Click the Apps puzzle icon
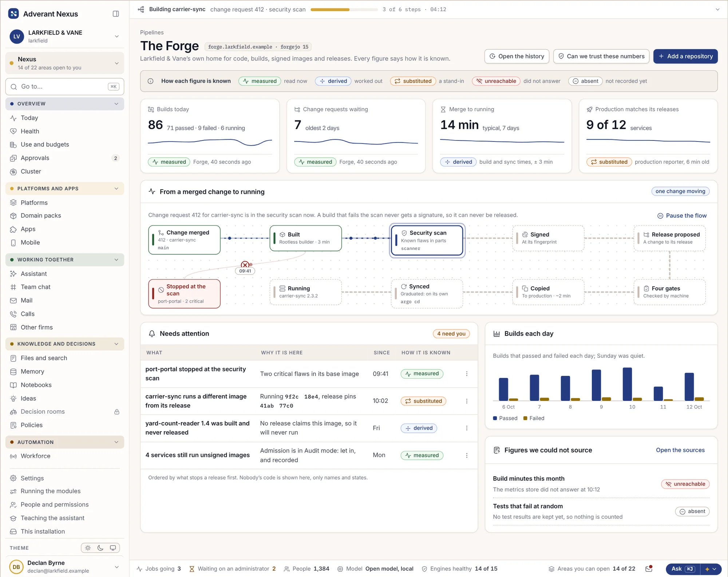 13,229
